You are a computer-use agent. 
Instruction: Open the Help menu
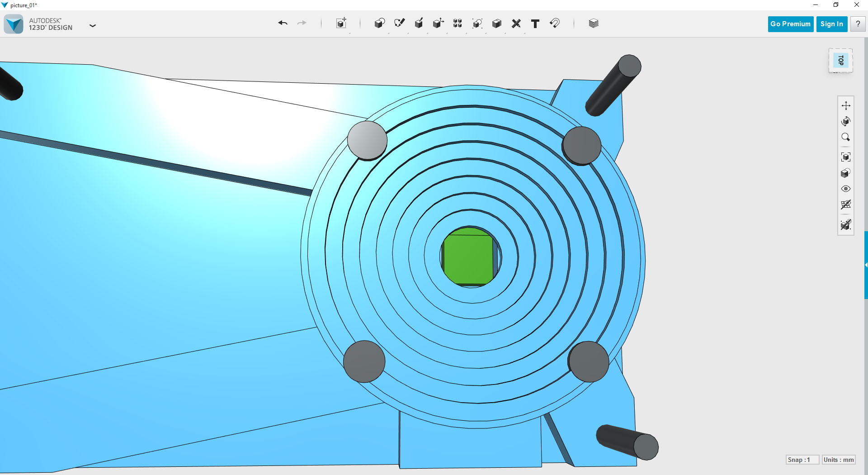pos(858,24)
